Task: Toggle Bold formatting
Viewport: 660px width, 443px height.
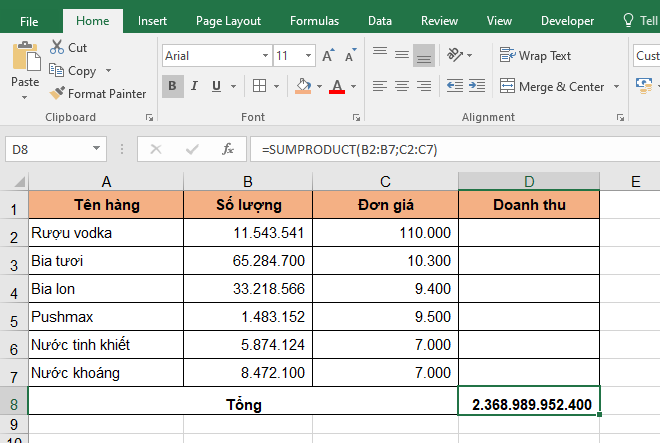Action: point(172,87)
